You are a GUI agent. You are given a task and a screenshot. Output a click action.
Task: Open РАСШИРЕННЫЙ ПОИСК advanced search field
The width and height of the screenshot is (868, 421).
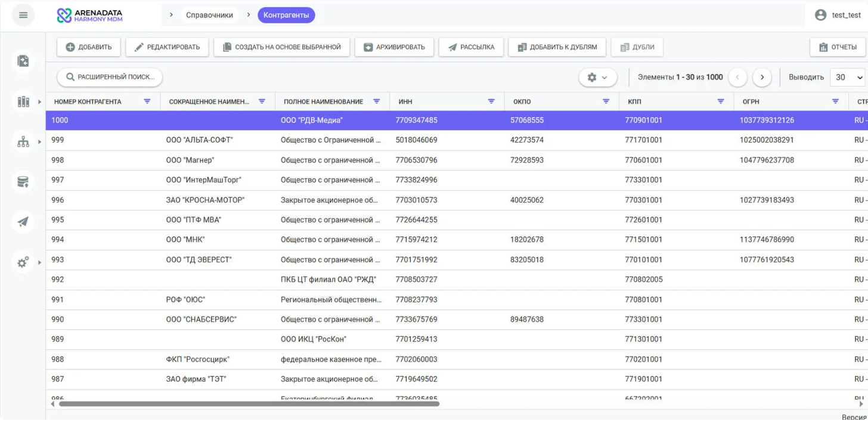[x=110, y=77]
